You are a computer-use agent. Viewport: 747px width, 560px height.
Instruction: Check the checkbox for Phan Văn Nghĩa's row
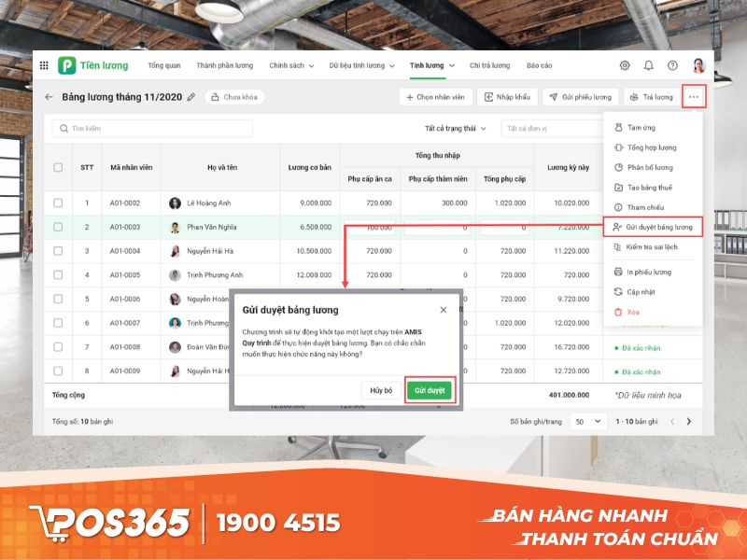(59, 227)
